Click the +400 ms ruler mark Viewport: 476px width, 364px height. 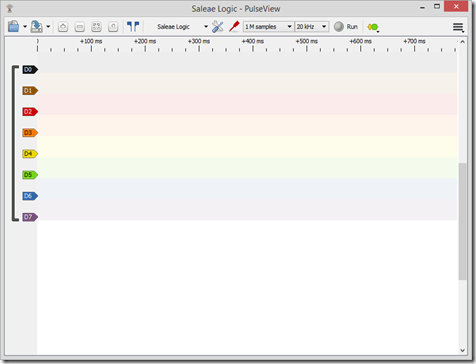pyautogui.click(x=253, y=41)
